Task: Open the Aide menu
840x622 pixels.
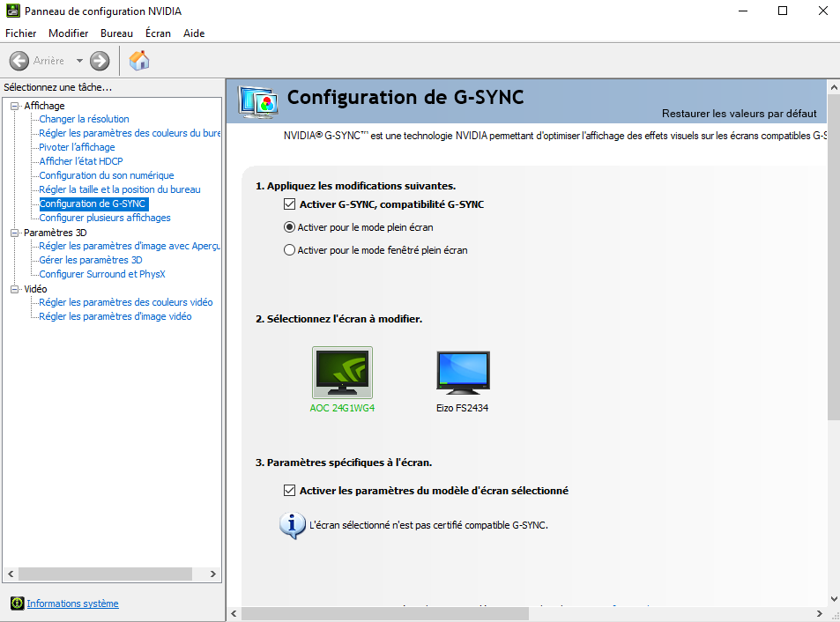Action: tap(194, 33)
